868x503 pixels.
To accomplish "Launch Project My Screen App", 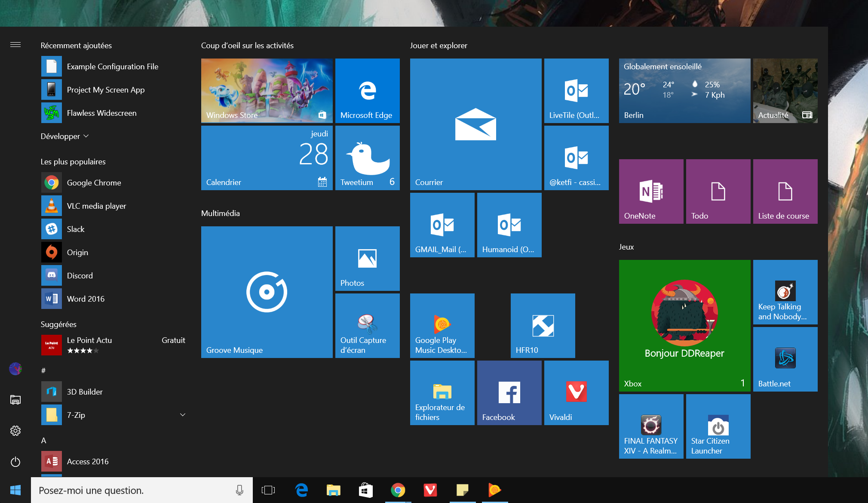I will [114, 90].
